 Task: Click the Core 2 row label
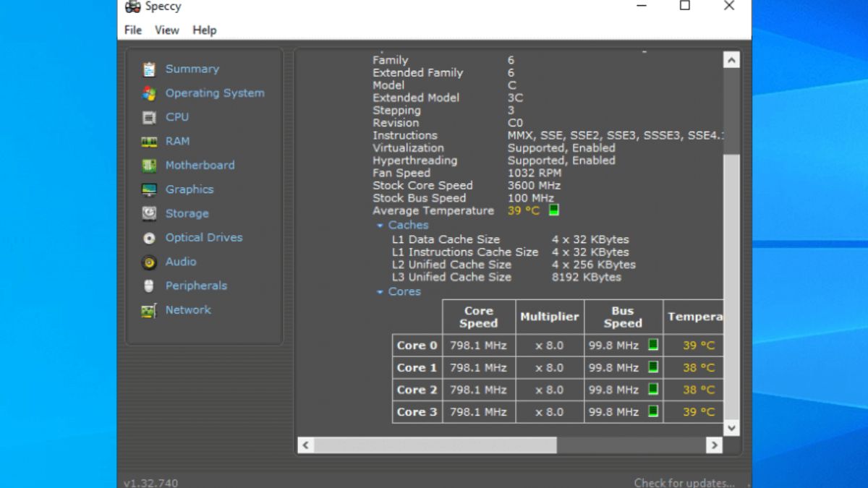417,390
